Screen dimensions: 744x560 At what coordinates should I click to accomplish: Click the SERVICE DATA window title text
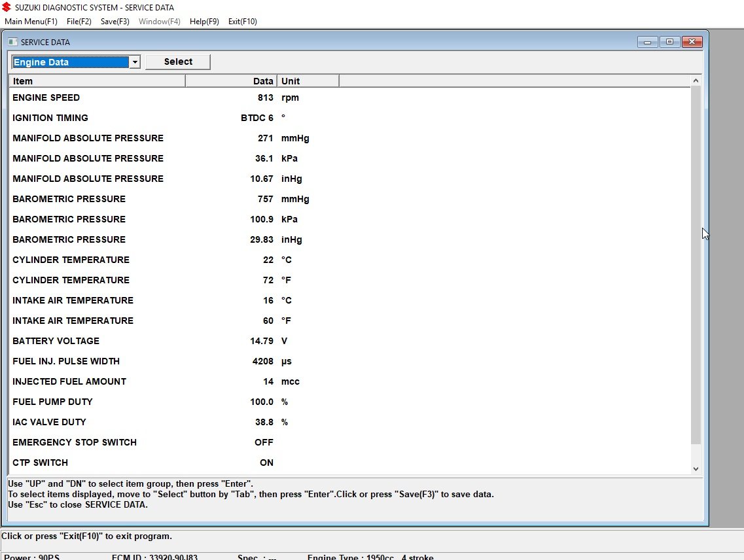click(x=45, y=43)
